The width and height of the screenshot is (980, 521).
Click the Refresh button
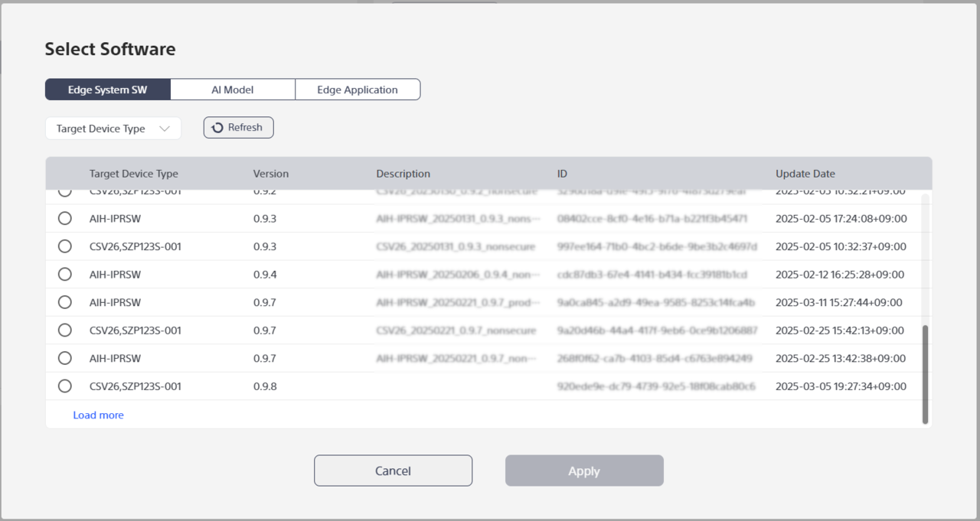click(238, 128)
